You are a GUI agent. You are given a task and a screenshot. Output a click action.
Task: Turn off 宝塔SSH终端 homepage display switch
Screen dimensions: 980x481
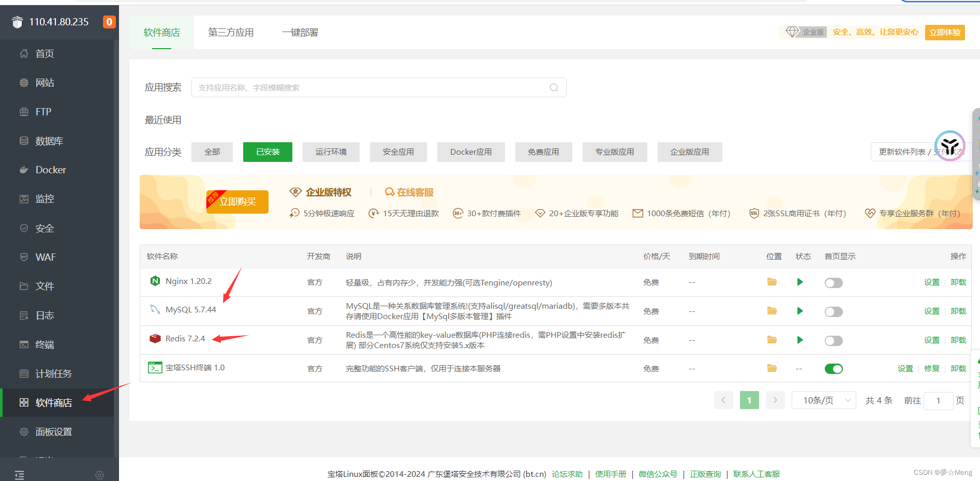(x=834, y=369)
